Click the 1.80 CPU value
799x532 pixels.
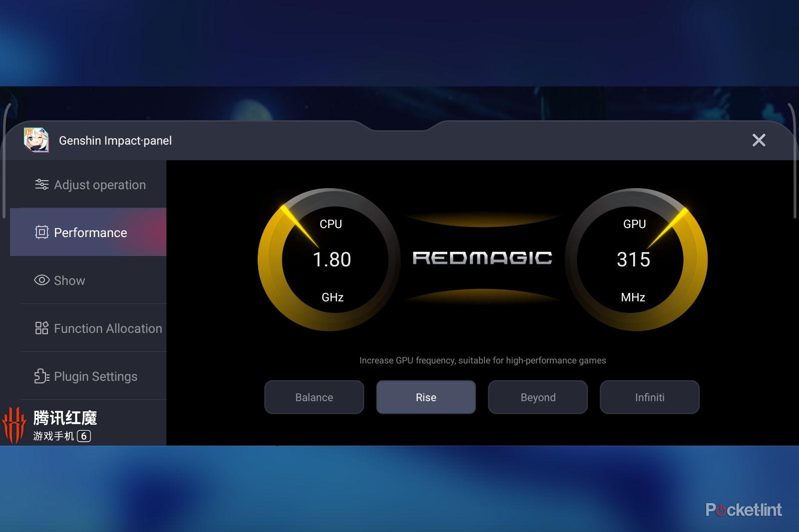point(332,260)
